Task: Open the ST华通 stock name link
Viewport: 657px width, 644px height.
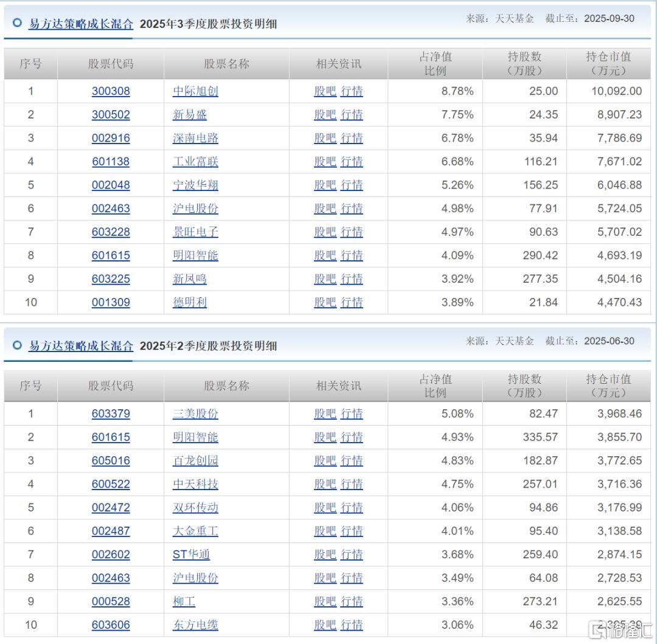Action: click(x=191, y=555)
